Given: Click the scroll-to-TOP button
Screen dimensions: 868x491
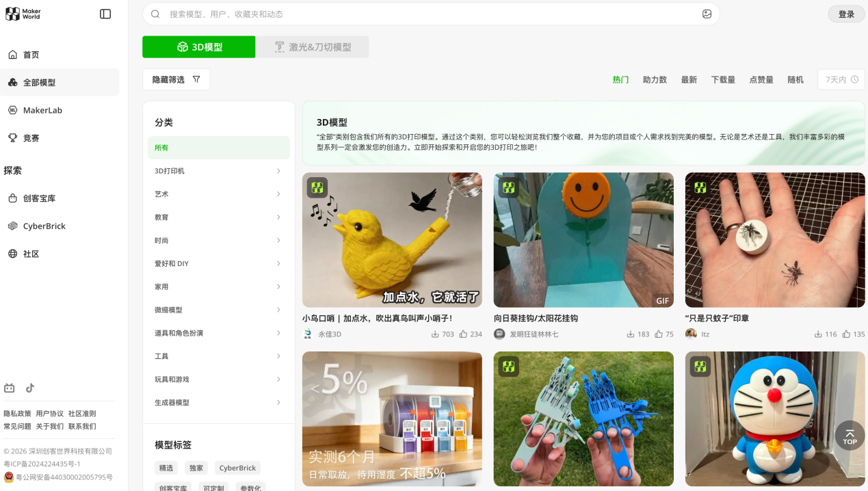Looking at the screenshot, I should 850,436.
